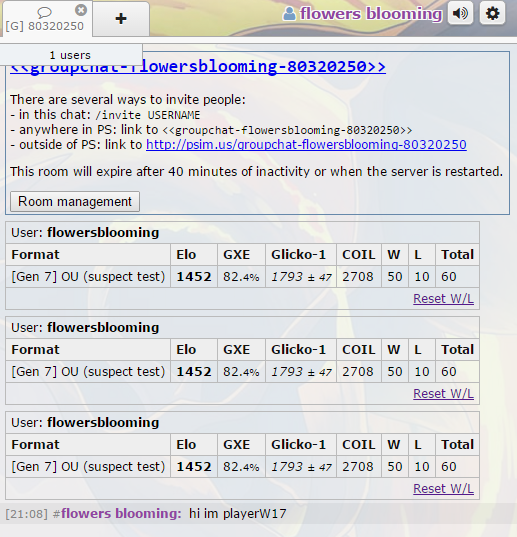Click the Elo value 1452 in the first table
The image size is (517, 537).
[x=194, y=277]
